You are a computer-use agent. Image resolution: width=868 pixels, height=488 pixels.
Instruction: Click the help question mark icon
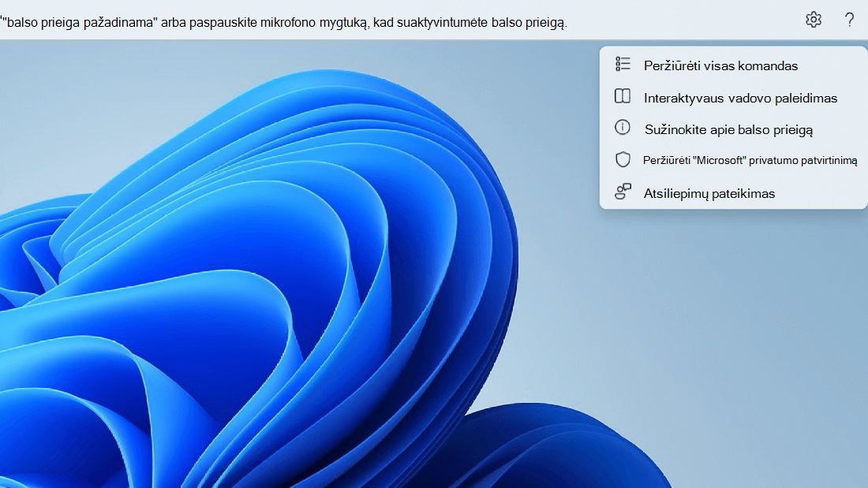click(849, 20)
